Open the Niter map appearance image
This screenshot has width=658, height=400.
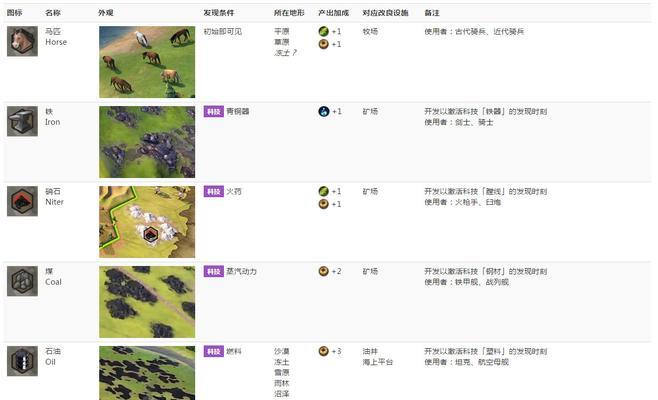(146, 221)
